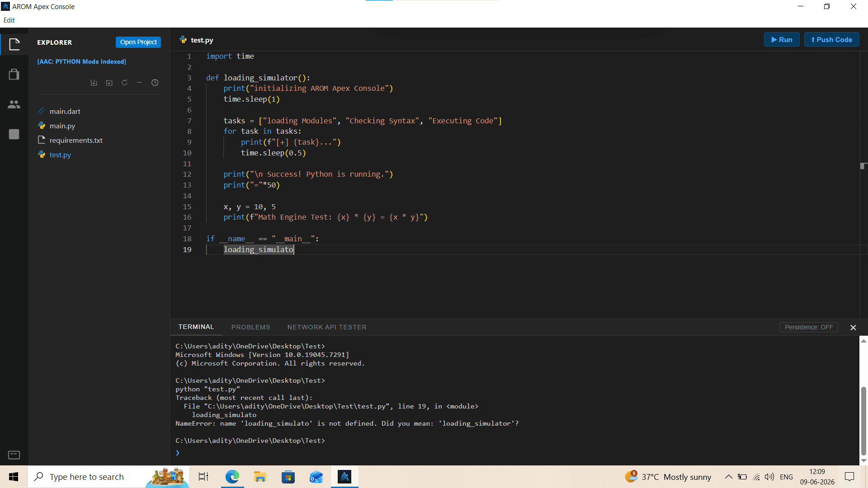Click the new folder icon in Explorer

(109, 83)
